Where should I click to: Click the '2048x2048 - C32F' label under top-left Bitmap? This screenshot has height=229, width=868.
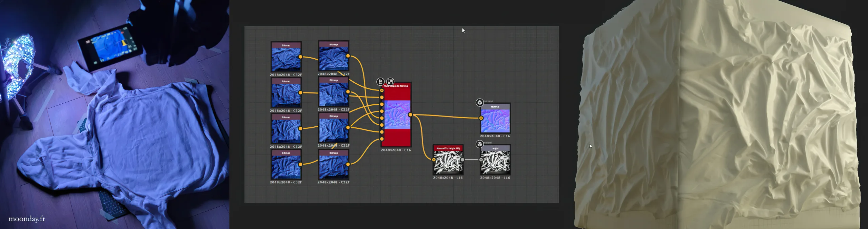tap(286, 75)
